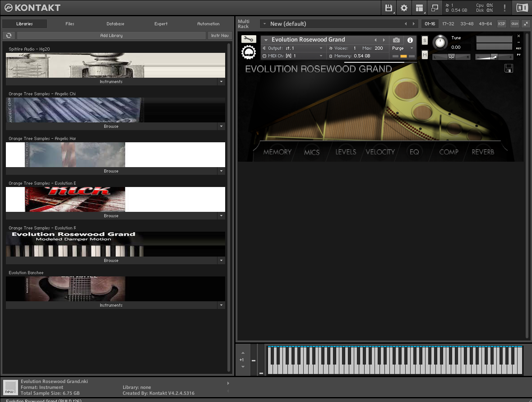Select rack page 33-48

(x=467, y=24)
